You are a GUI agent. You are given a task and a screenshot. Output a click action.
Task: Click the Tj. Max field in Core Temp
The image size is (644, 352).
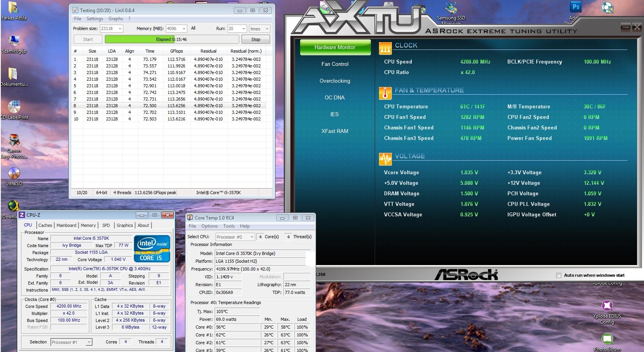click(237, 311)
